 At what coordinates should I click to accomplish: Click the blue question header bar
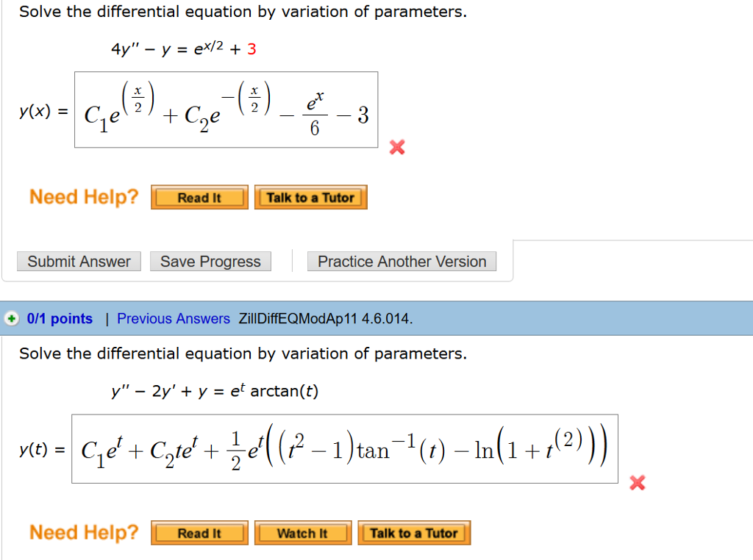pos(515,318)
